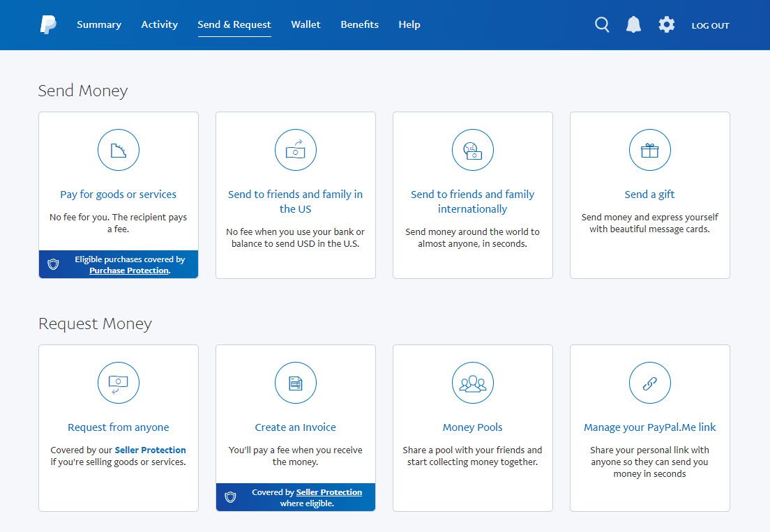Select Send to friends and family in the US
This screenshot has height=532, width=770.
(x=296, y=202)
